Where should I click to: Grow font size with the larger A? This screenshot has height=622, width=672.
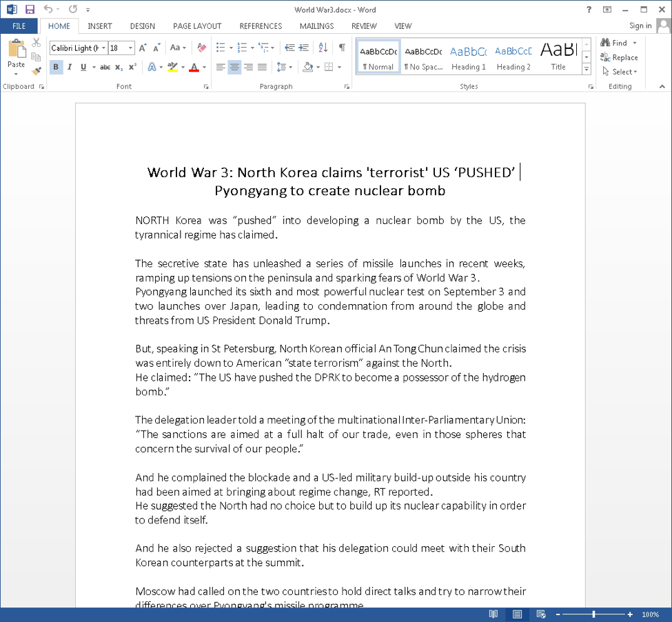click(x=143, y=48)
